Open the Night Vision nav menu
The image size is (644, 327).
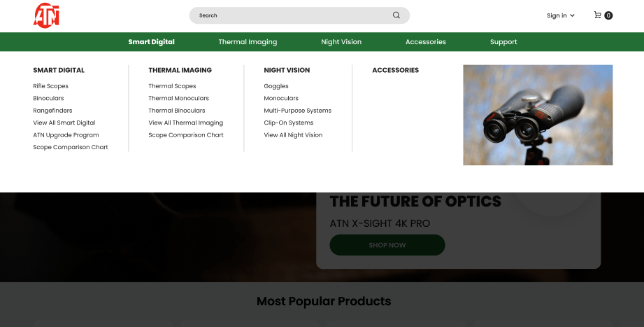[x=341, y=42]
